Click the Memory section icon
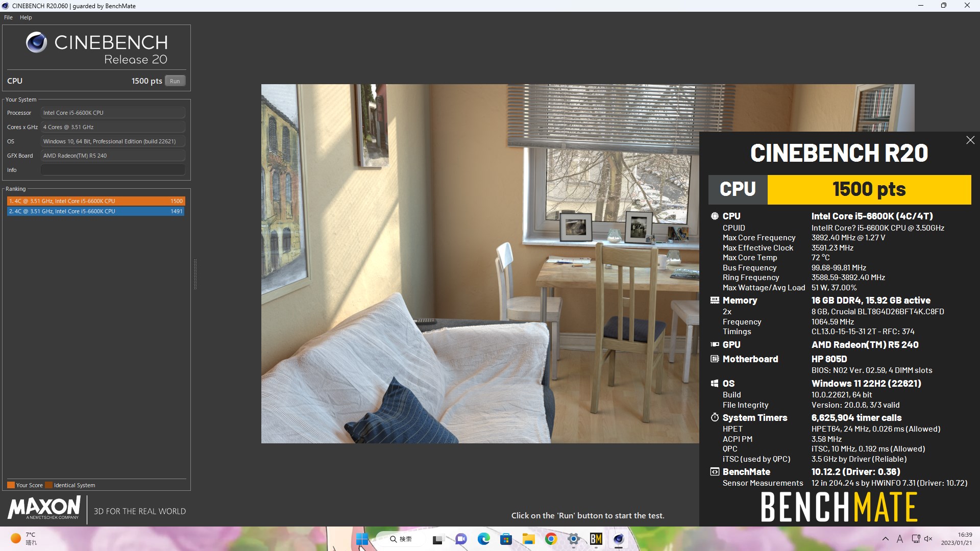980x551 pixels. tap(715, 300)
